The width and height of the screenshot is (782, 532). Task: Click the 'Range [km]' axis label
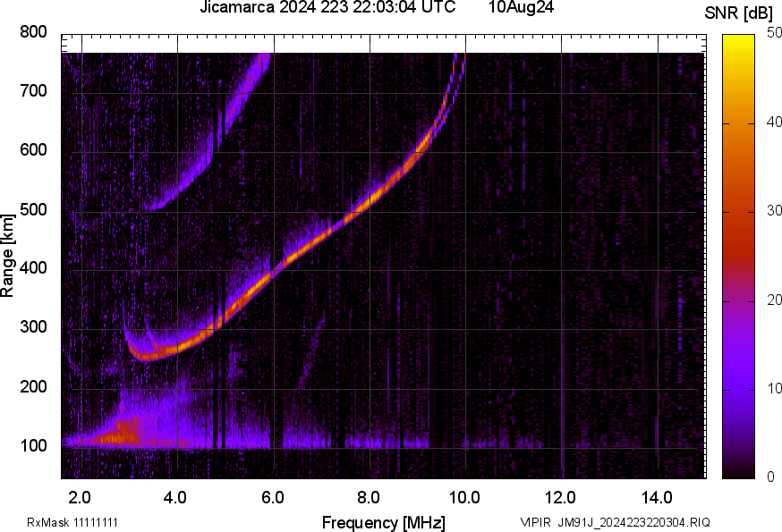[x=7, y=256]
